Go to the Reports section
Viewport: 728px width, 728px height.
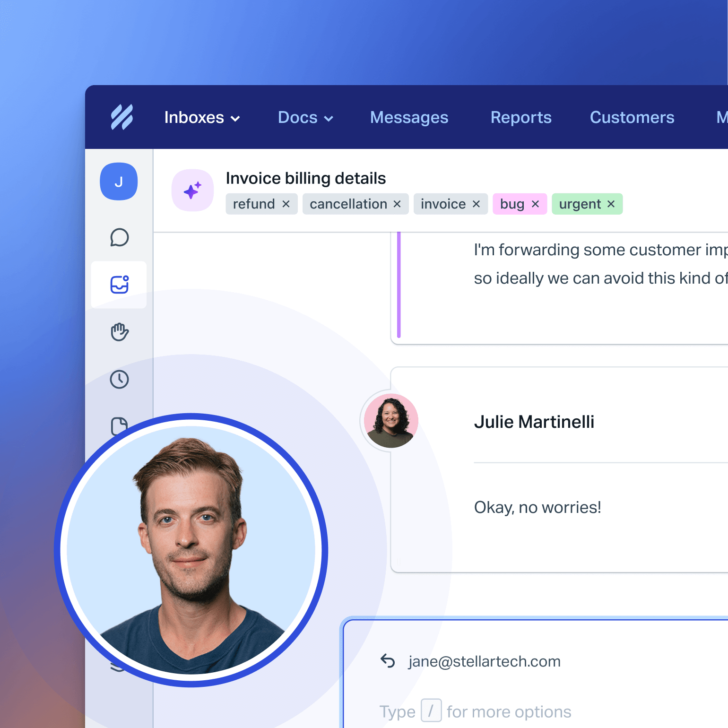521,117
